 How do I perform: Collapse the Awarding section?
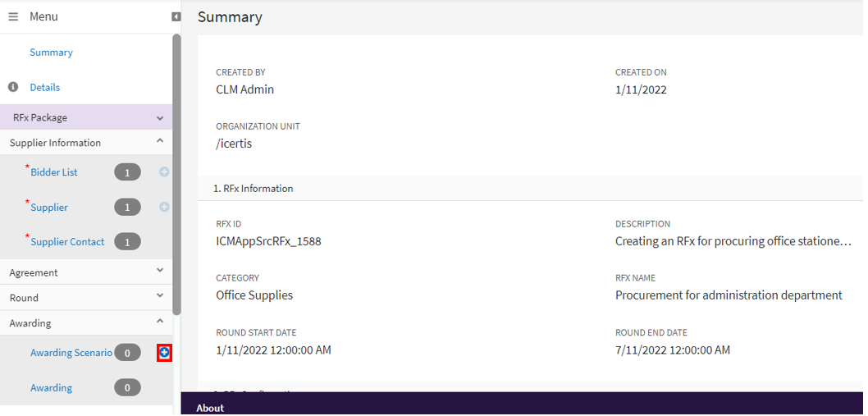point(160,321)
